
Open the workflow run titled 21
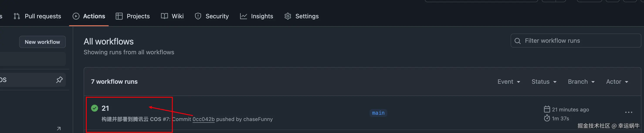point(105,108)
